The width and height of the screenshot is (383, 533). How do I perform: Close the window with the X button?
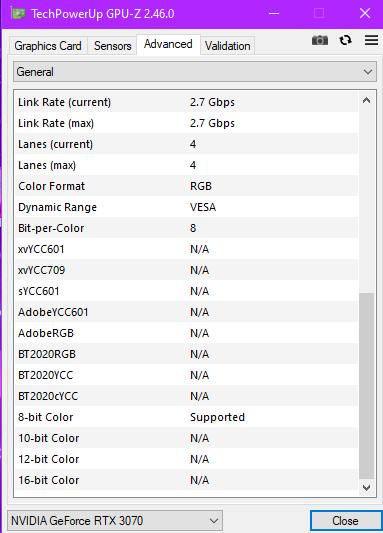(365, 14)
